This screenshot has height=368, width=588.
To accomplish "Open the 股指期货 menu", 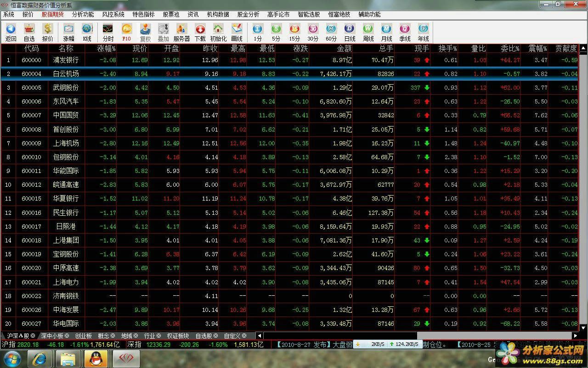I will click(53, 15).
